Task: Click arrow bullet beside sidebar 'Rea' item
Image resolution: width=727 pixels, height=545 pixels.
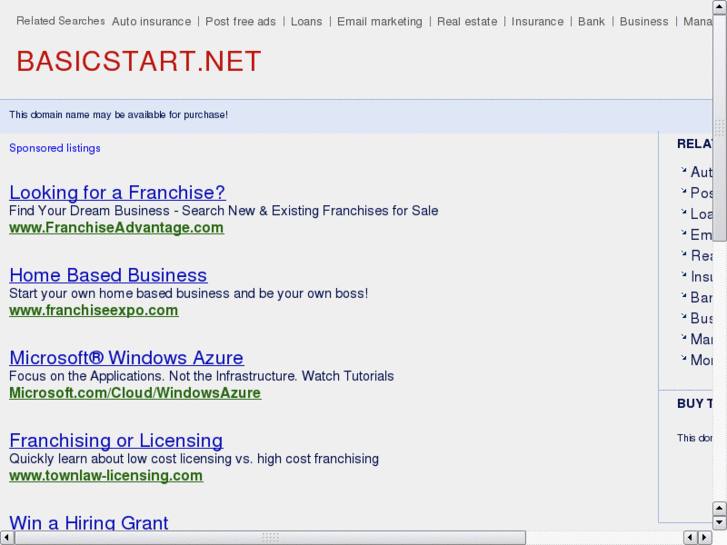Action: 683,254
